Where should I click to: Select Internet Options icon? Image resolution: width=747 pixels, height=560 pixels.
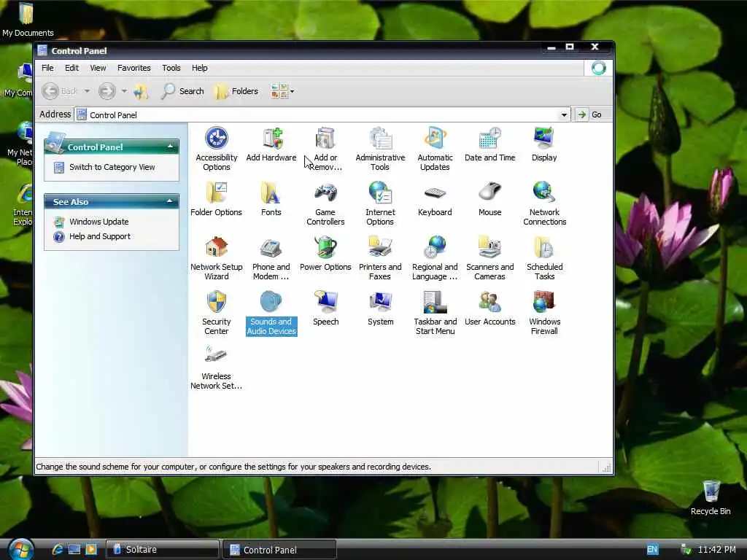coord(380,203)
